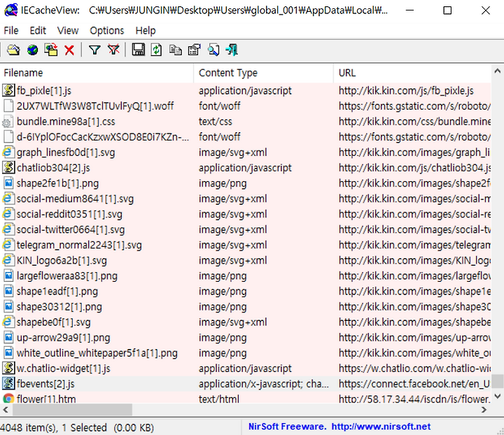Viewport: 504px width, 435px height.
Task: Click text/css content type cell
Action: pos(216,122)
